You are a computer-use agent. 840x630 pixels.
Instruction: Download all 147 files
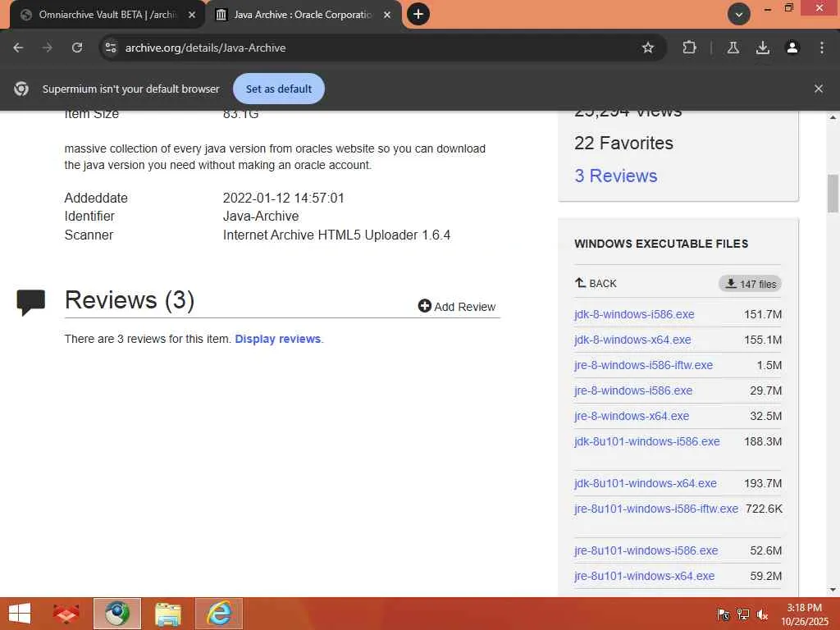(x=750, y=284)
